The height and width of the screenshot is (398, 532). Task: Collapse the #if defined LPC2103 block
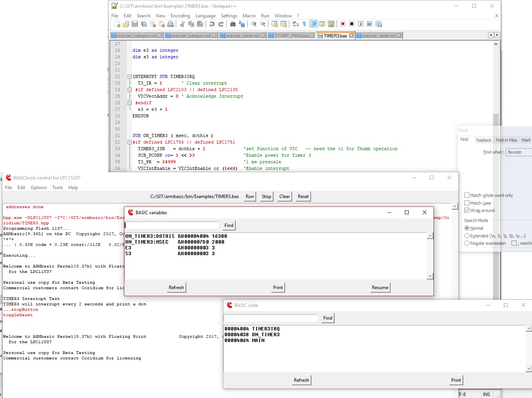(129, 89)
